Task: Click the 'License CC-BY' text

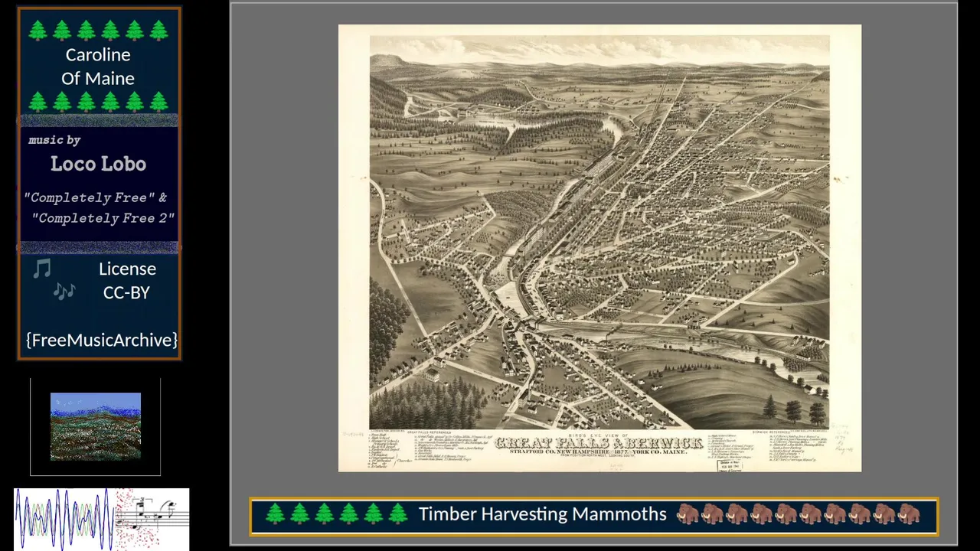Action: point(127,280)
